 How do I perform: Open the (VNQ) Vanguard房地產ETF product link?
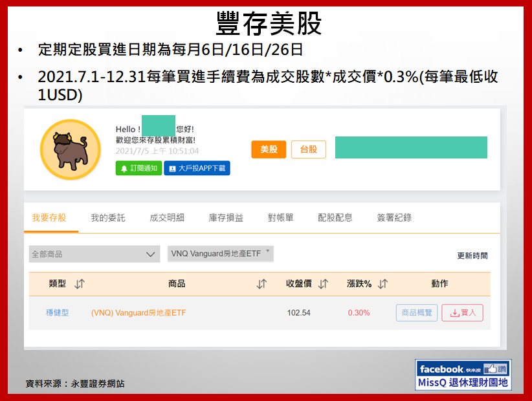[x=139, y=313]
